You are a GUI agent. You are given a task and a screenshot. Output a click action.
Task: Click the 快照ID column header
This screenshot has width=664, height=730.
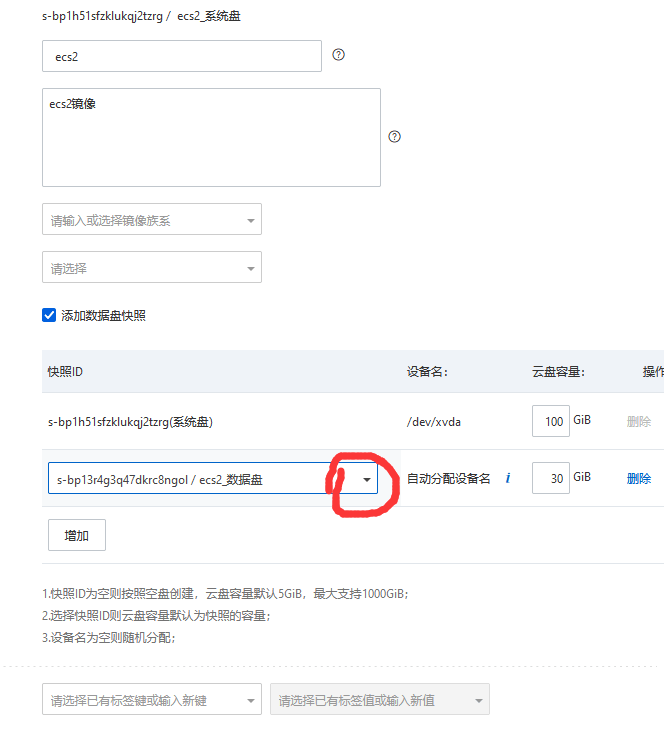[x=65, y=371]
